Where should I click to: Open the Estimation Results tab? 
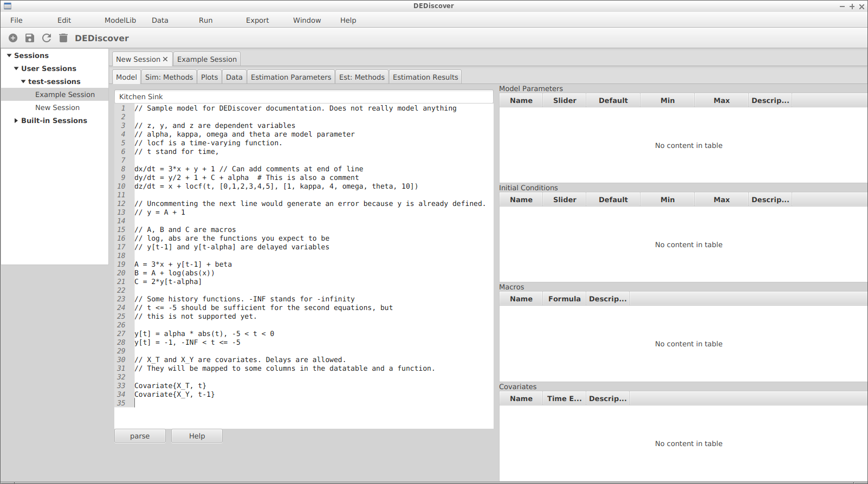pos(425,77)
